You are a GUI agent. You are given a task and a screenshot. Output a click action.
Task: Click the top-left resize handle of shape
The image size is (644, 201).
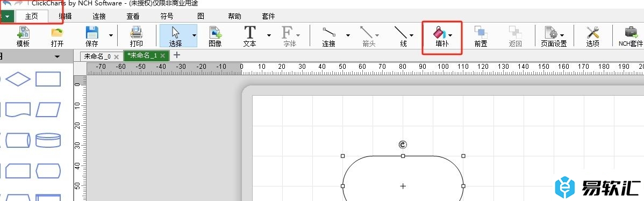coord(342,156)
